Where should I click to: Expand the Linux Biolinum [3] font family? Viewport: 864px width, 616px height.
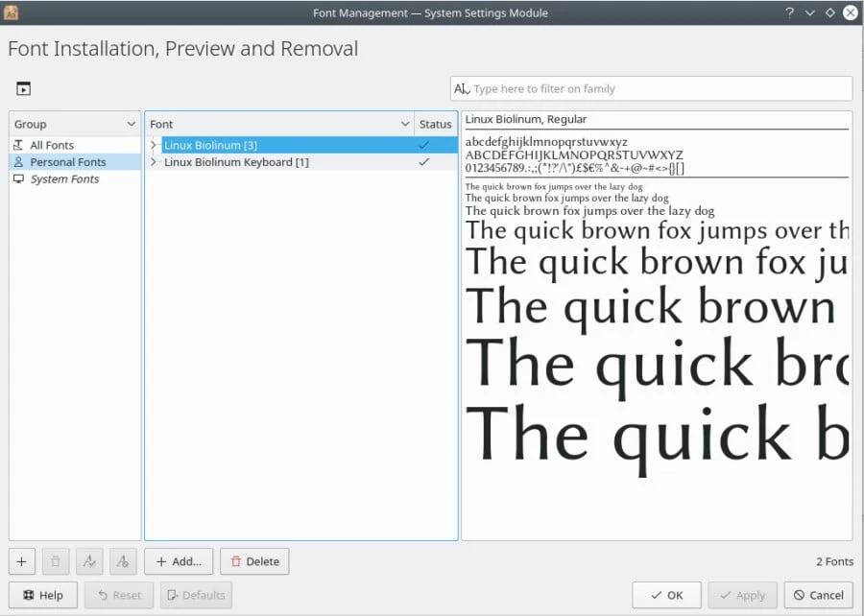click(154, 145)
